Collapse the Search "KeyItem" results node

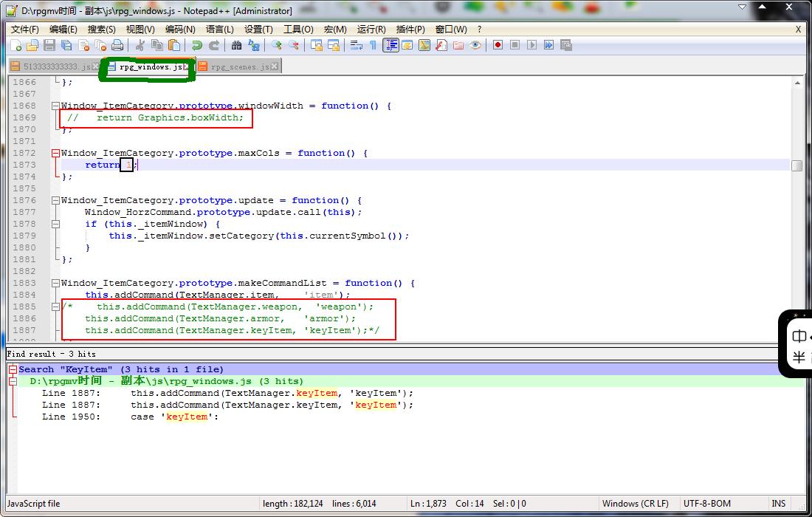coord(13,369)
